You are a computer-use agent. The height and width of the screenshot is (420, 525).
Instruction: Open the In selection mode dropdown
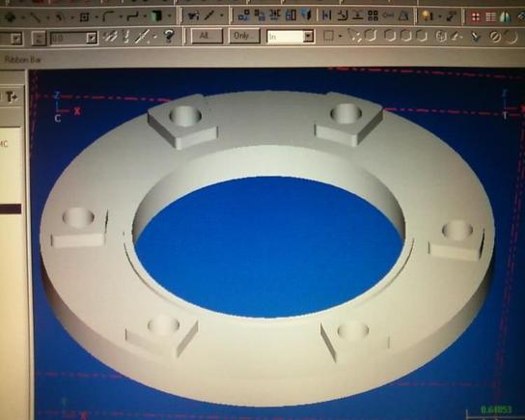tap(308, 36)
